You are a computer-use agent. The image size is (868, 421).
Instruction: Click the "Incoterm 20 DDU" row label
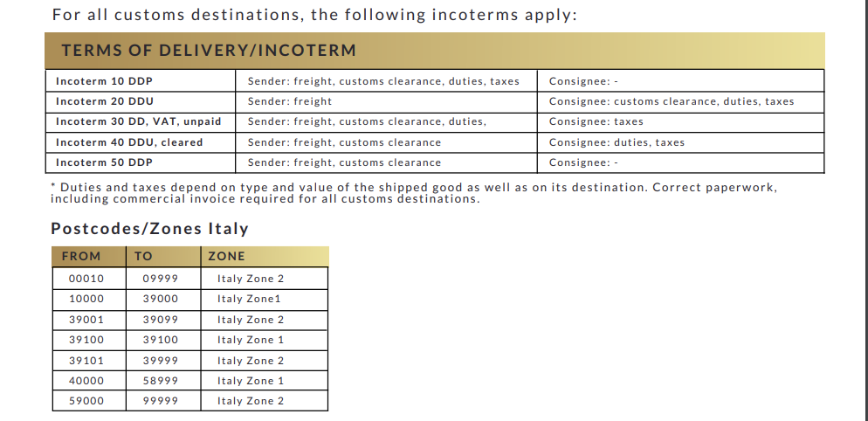[104, 101]
